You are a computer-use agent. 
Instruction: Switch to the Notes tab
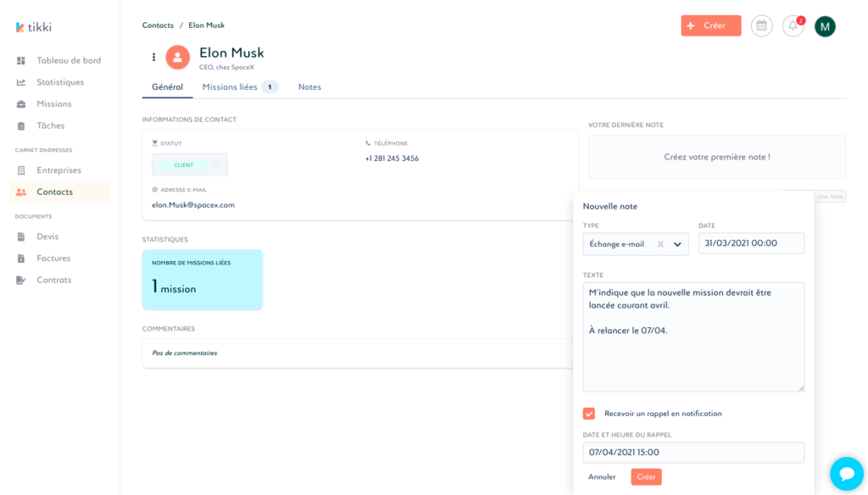(x=309, y=87)
